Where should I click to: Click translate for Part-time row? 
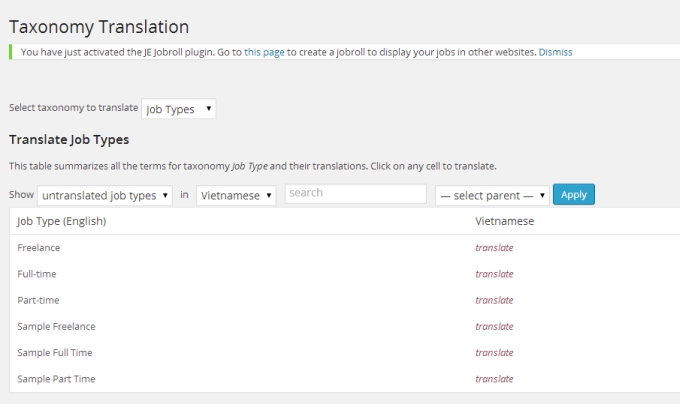(x=494, y=300)
